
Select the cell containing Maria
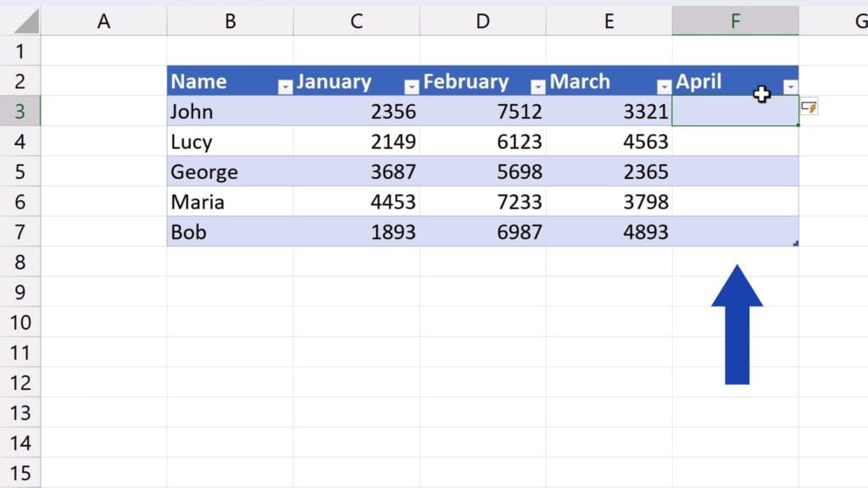(230, 202)
